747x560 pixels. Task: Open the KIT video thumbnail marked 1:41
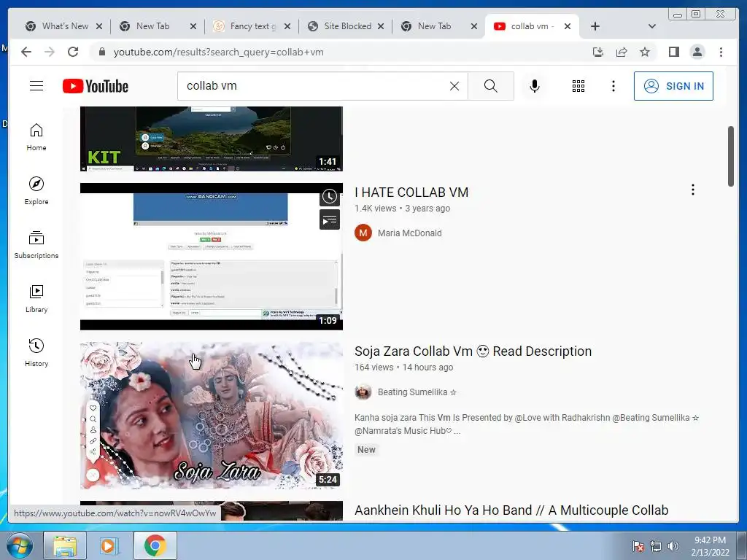211,139
